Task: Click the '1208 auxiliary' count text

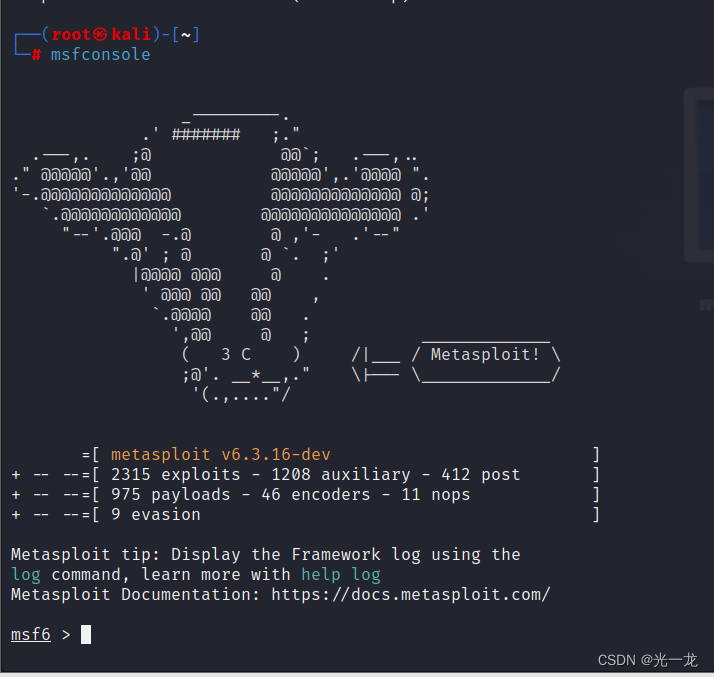Action: [341, 474]
